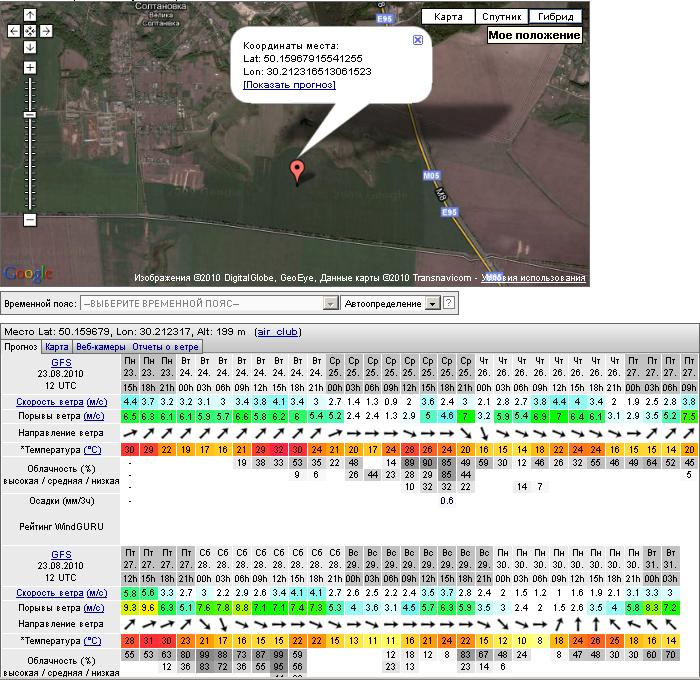Screen dimensions: 700x680
Task: Pan the map left with arrow
Action: [x=14, y=31]
